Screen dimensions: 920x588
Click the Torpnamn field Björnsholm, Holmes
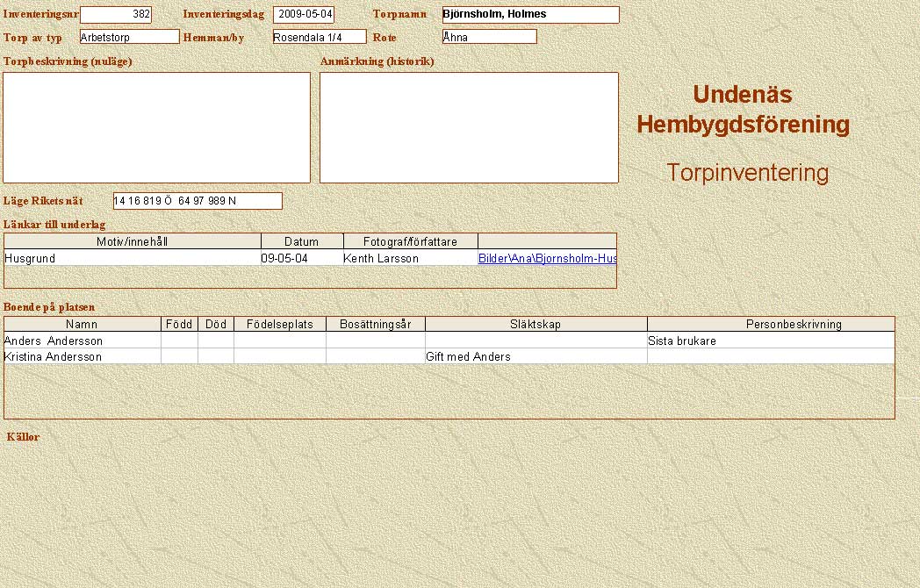point(530,15)
